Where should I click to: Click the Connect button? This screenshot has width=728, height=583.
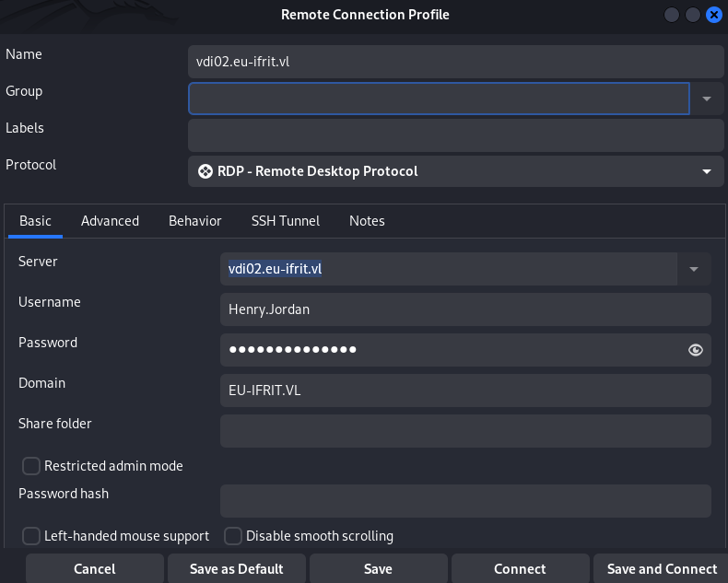point(520,568)
